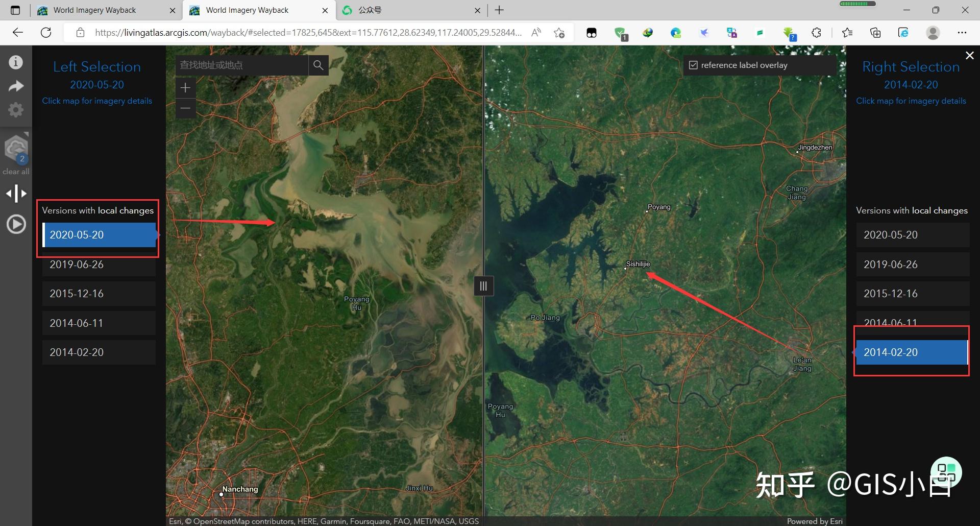Open the settings gear in Wayback sidebar
This screenshot has height=526, width=980.
pyautogui.click(x=16, y=110)
